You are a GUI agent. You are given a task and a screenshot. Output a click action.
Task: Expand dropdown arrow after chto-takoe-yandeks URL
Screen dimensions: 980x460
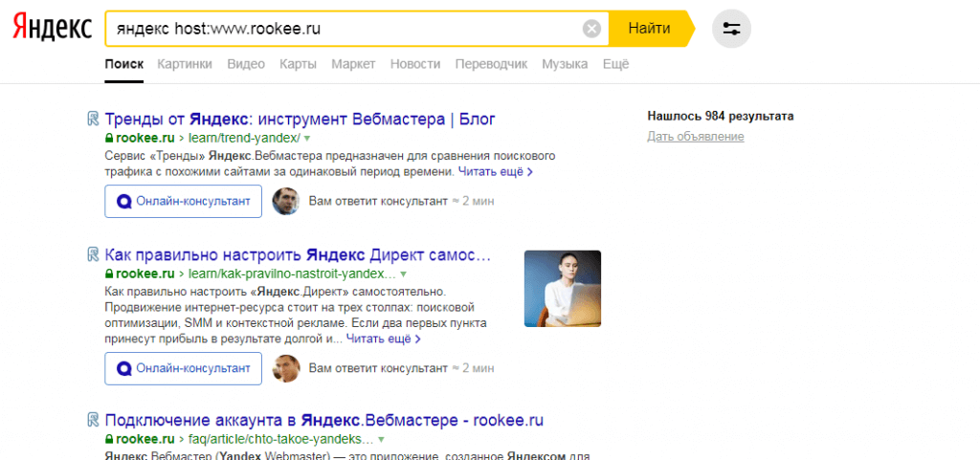click(381, 439)
